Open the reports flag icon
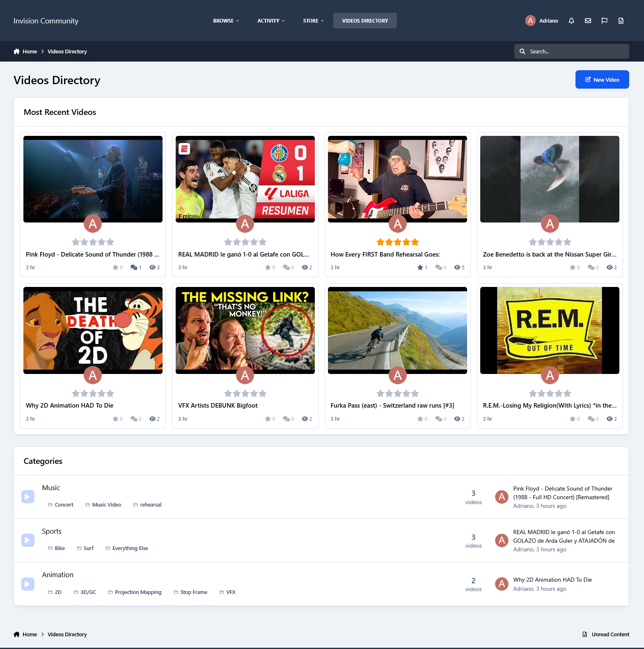This screenshot has height=649, width=644. click(x=604, y=21)
